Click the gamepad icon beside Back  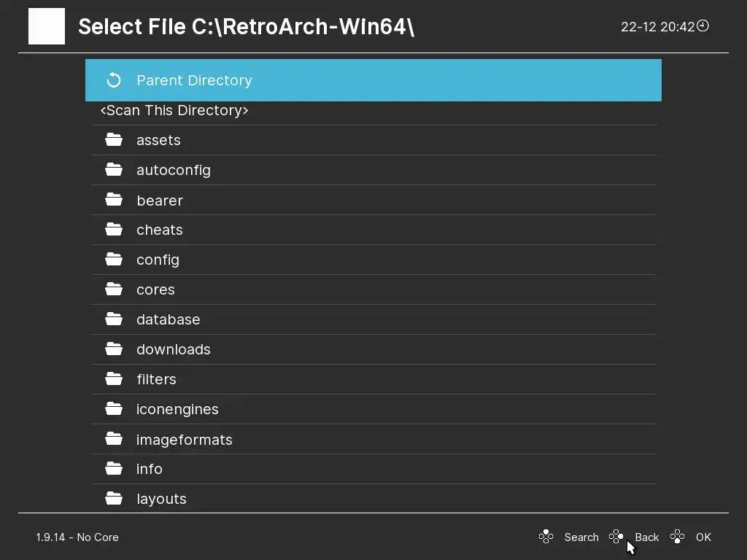pos(616,537)
